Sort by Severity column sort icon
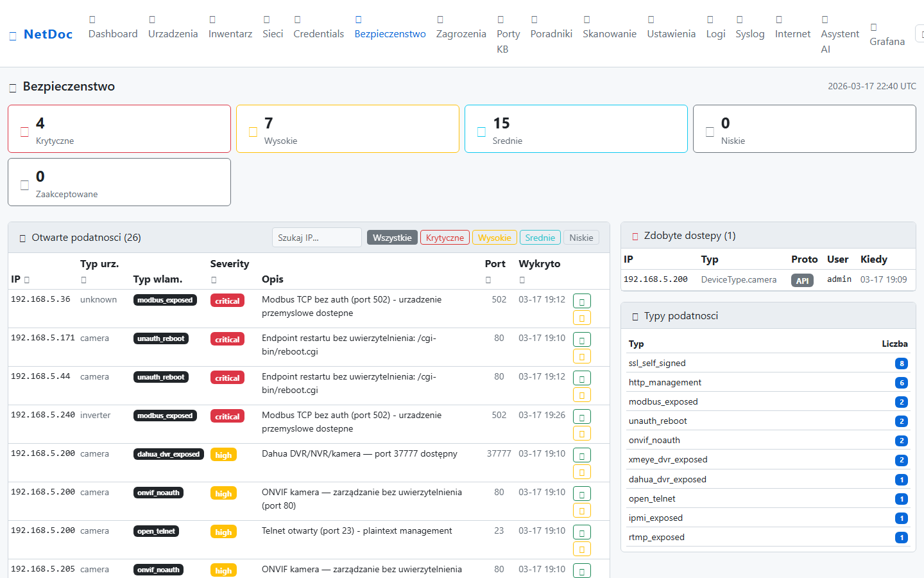 pyautogui.click(x=214, y=280)
